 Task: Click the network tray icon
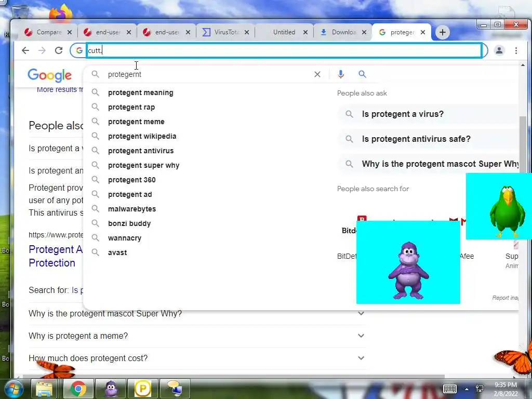tap(480, 389)
